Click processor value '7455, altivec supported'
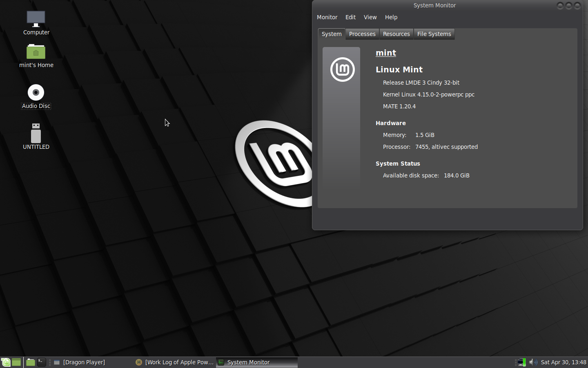This screenshot has height=368, width=588. (446, 147)
